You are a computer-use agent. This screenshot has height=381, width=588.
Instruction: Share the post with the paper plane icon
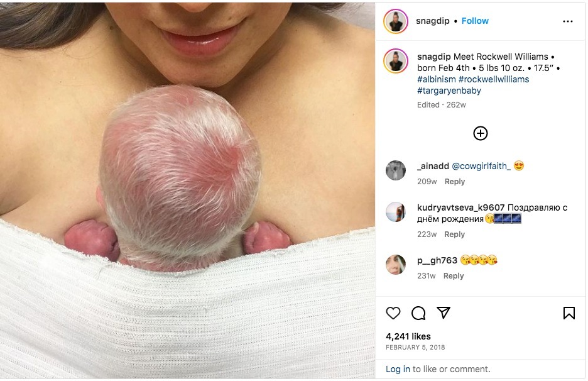[x=444, y=312]
